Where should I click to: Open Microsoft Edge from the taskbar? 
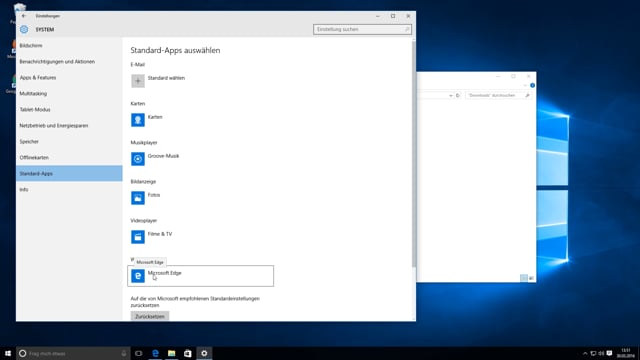click(x=155, y=353)
